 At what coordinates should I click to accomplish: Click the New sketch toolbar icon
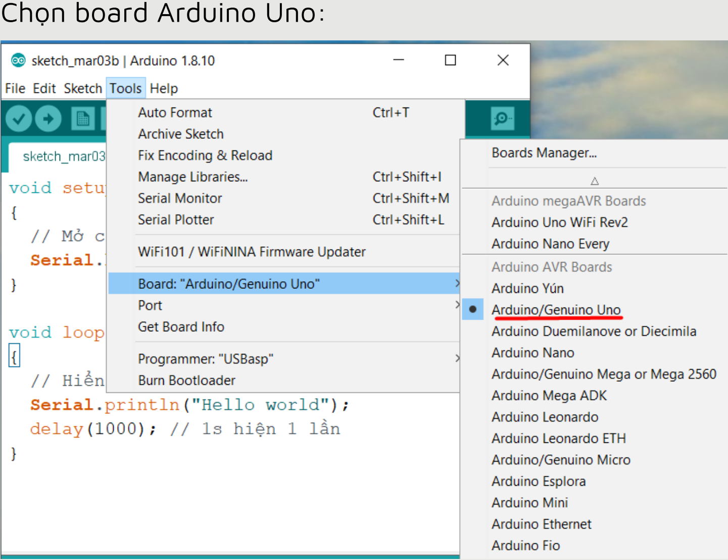[x=82, y=119]
